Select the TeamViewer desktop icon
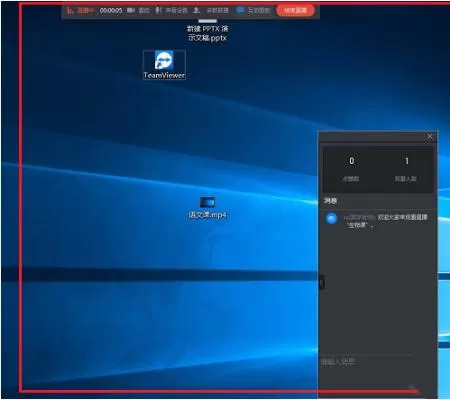 (164, 65)
